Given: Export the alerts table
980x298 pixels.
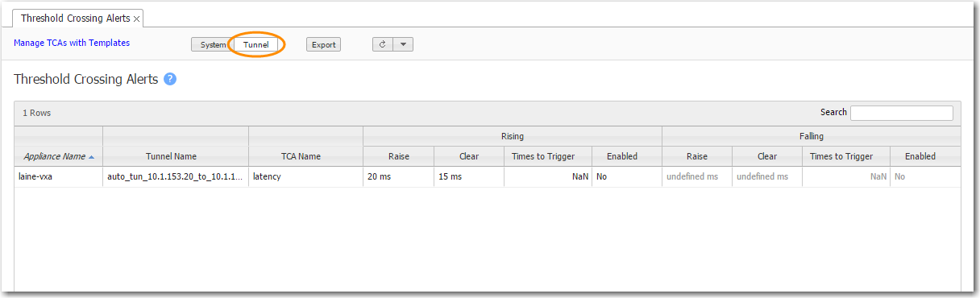Looking at the screenshot, I should coord(324,44).
